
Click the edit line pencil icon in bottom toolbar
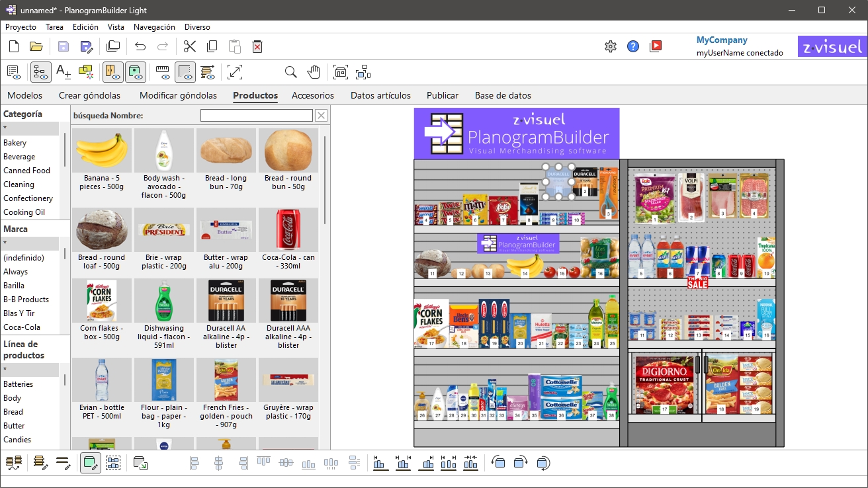pyautogui.click(x=64, y=463)
